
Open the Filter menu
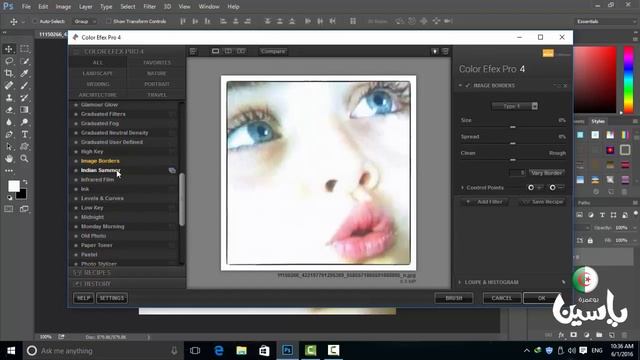tap(149, 7)
